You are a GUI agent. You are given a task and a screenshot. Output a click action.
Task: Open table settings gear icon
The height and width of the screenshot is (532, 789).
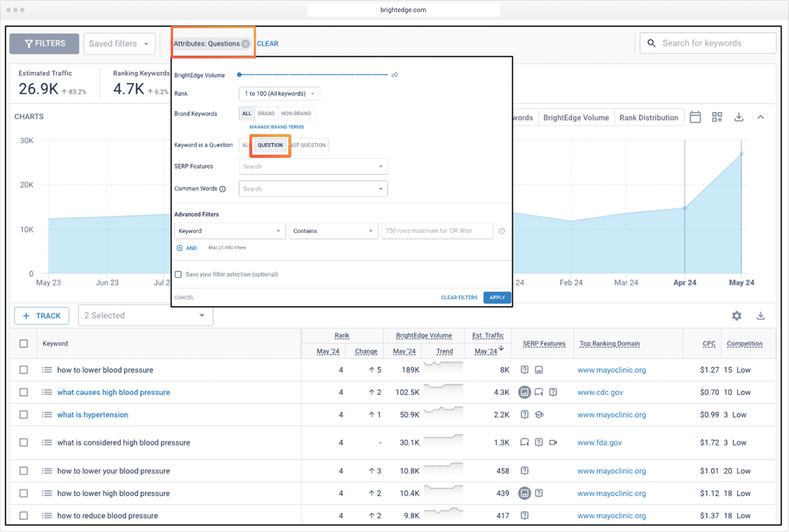tap(736, 316)
